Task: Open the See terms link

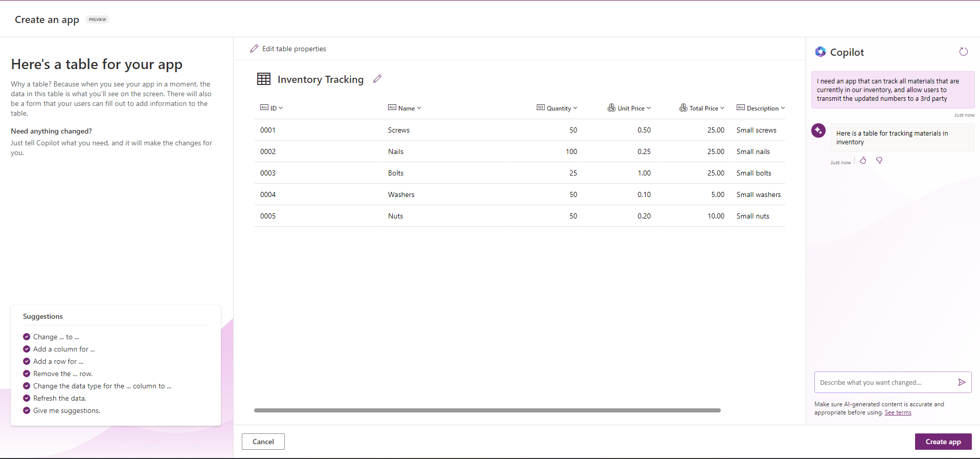Action: click(898, 412)
